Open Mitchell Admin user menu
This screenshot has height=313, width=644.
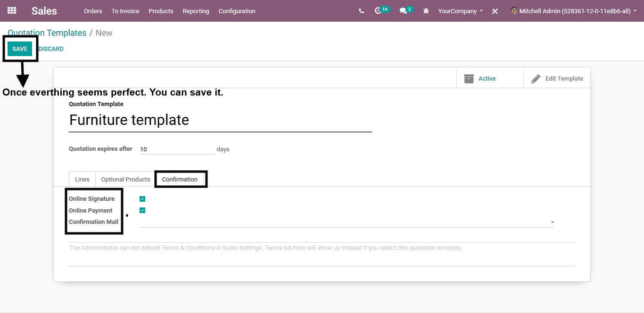pyautogui.click(x=573, y=11)
